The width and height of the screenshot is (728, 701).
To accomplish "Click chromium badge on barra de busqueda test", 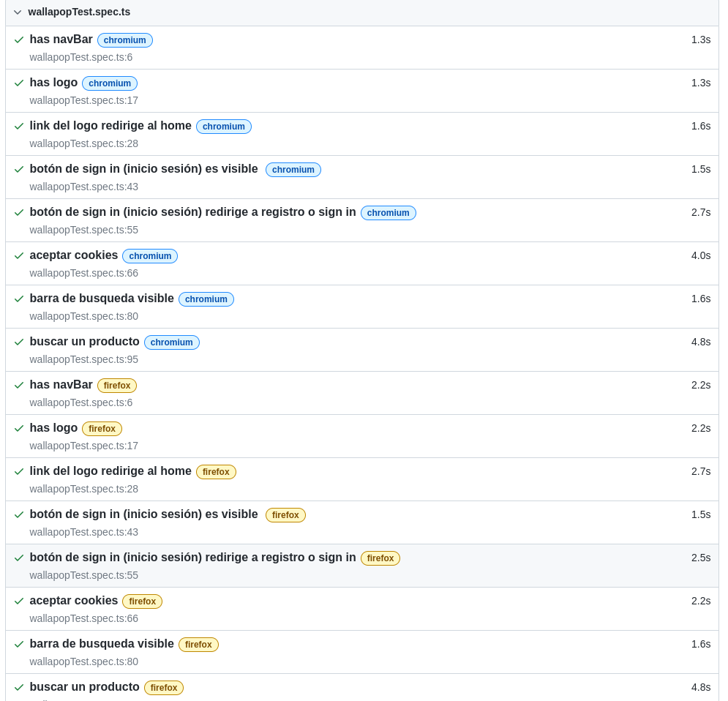I will tap(206, 299).
